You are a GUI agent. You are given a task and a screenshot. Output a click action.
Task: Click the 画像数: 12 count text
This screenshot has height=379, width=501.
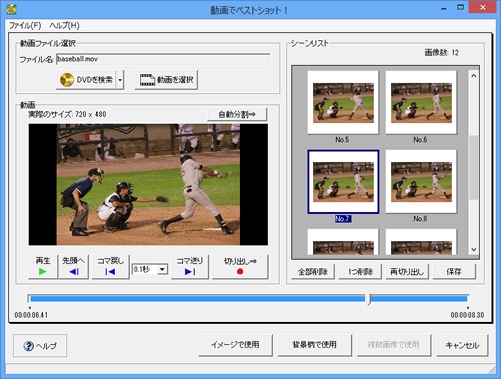[x=441, y=53]
